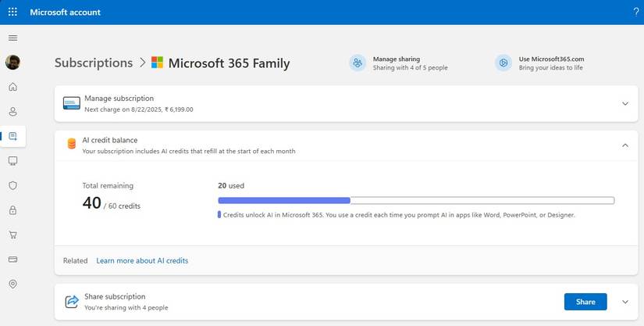Viewport: 644px width, 326px height.
Task: Click the Subscriptions breadcrumb link
Action: pos(94,63)
